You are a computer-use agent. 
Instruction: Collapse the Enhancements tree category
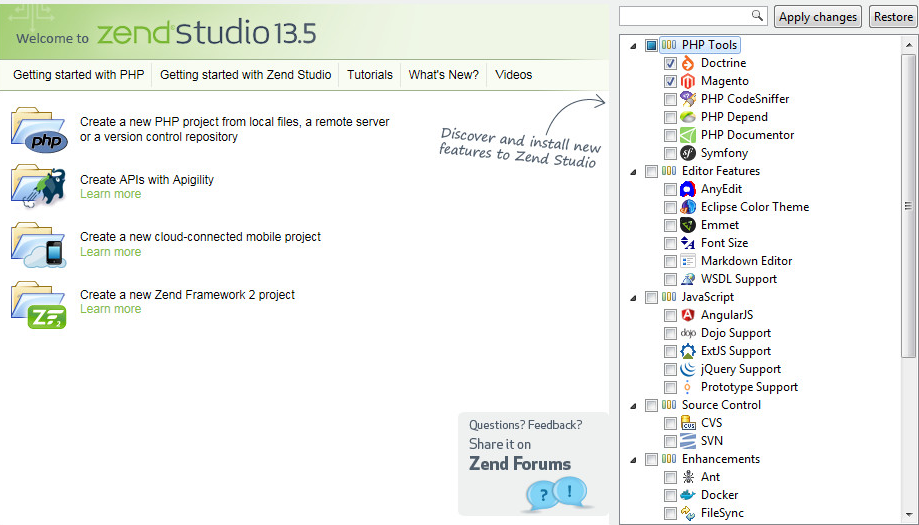point(633,460)
